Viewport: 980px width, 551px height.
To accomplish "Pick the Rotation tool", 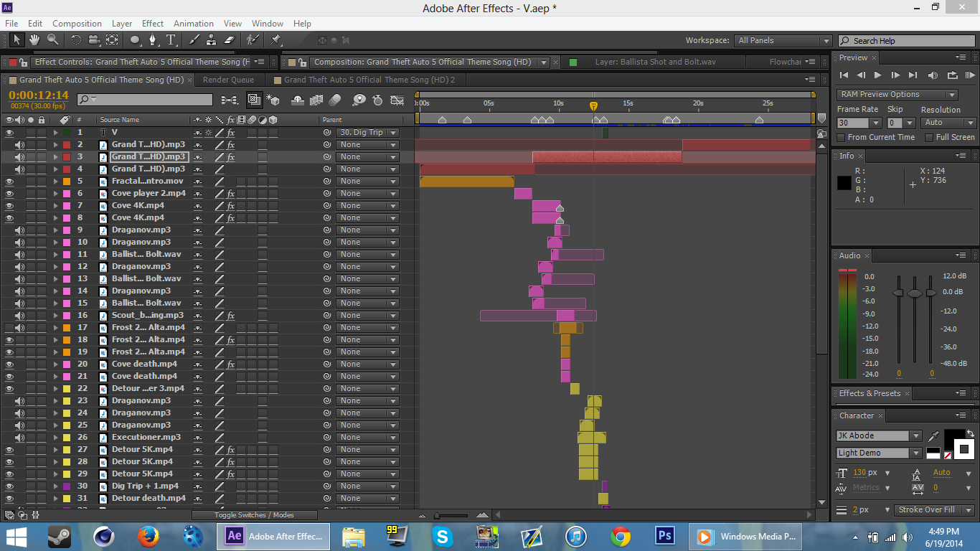I will point(75,40).
